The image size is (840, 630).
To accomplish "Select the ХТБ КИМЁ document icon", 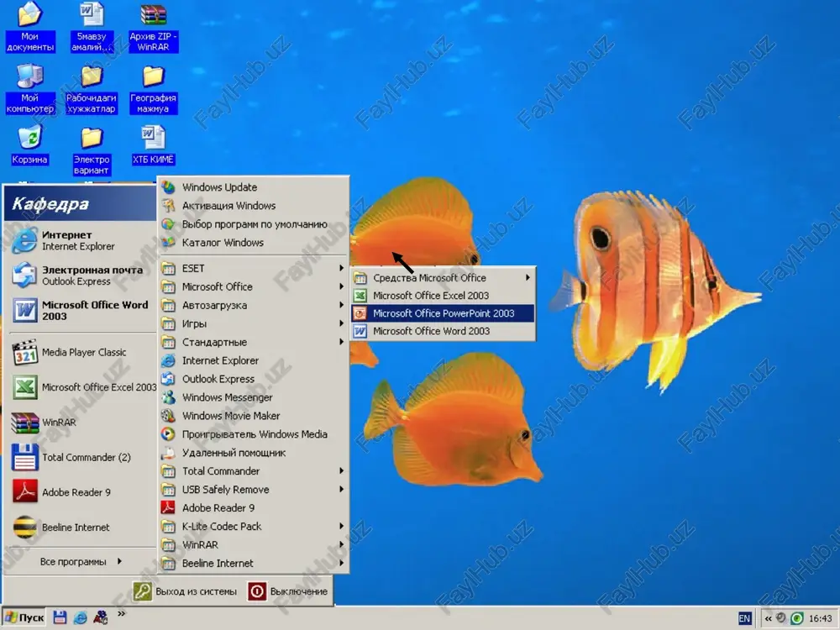I will coord(153,144).
